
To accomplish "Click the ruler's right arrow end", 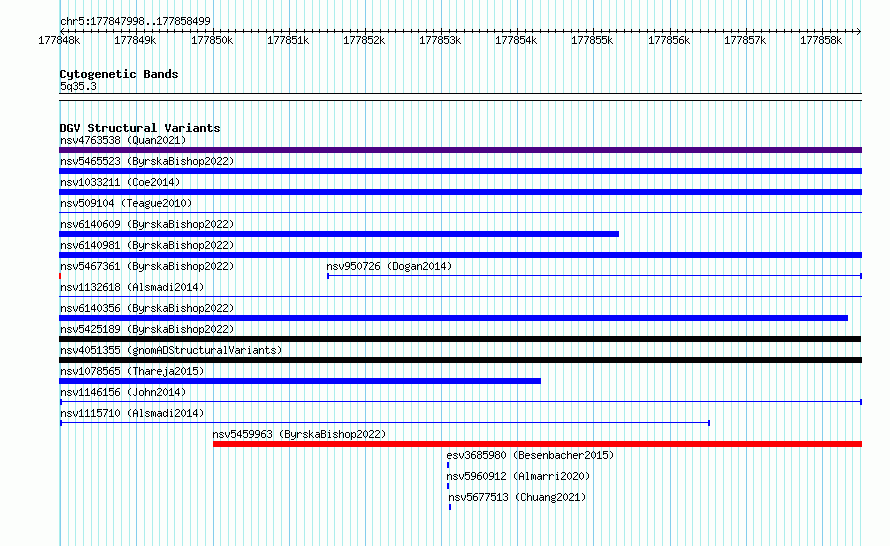I will 859,31.
